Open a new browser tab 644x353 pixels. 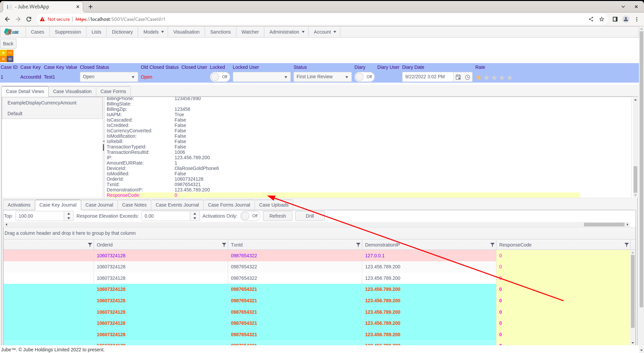point(91,6)
